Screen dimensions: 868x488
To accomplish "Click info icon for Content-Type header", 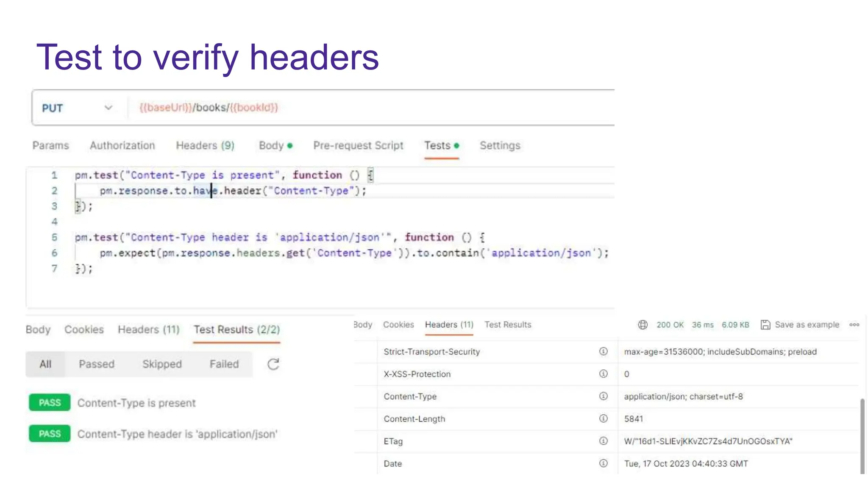I will [x=603, y=396].
